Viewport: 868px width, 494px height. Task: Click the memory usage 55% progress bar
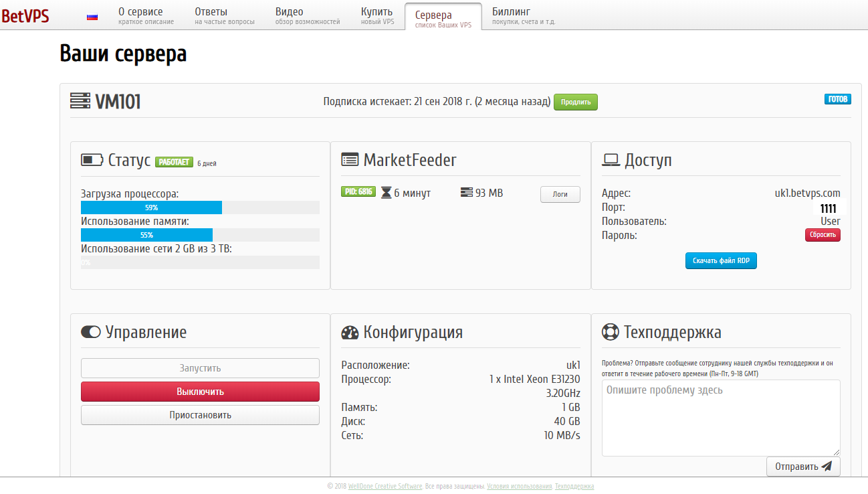click(200, 235)
